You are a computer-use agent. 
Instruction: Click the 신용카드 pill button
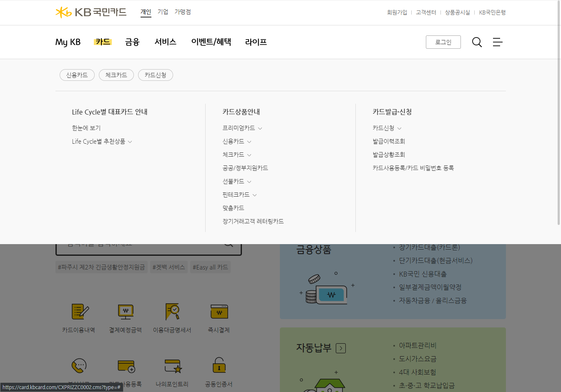(x=77, y=75)
